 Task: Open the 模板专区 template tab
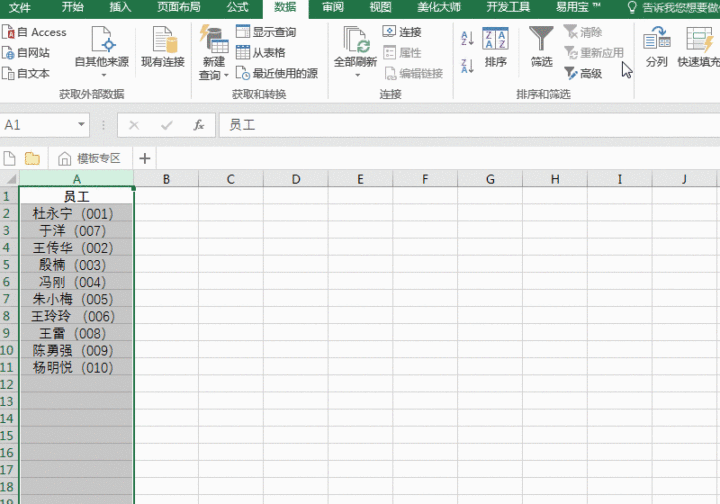90,158
